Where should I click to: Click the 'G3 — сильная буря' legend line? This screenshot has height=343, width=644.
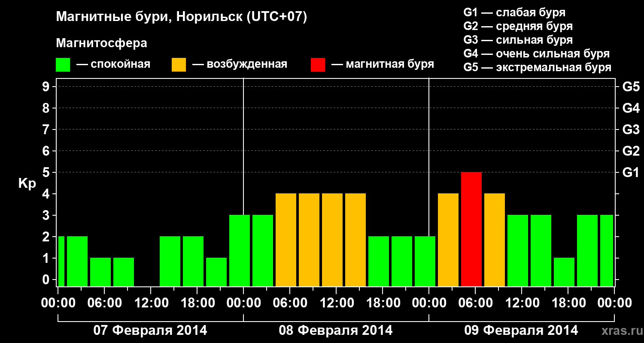518,40
